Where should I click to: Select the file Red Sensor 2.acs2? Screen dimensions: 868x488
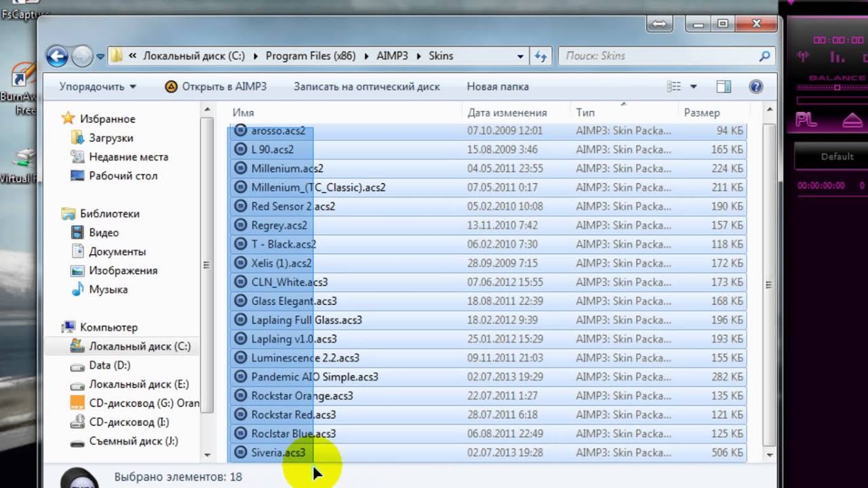[x=488, y=206]
